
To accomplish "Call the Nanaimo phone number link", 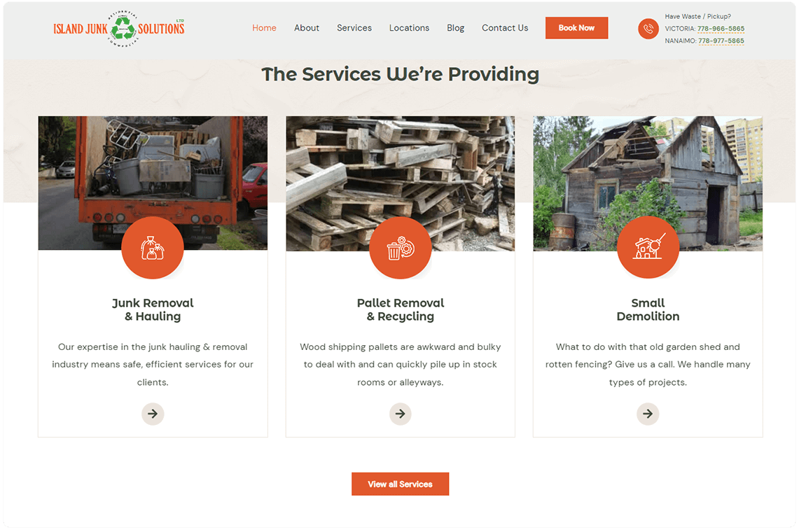I will coord(721,41).
